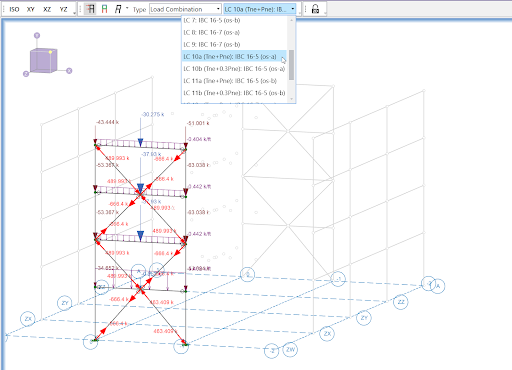Open the Type combo box showing Load Combination
The image size is (512, 370).
pos(185,9)
